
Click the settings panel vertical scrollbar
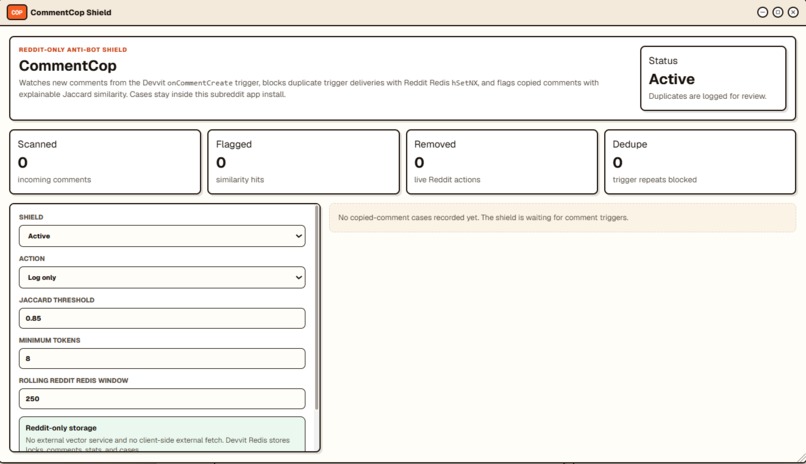click(317, 308)
